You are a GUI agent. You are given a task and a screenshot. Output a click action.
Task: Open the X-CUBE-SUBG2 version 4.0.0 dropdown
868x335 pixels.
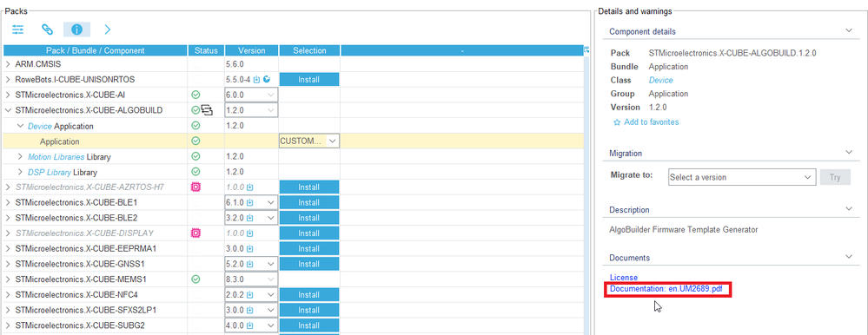coord(251,325)
